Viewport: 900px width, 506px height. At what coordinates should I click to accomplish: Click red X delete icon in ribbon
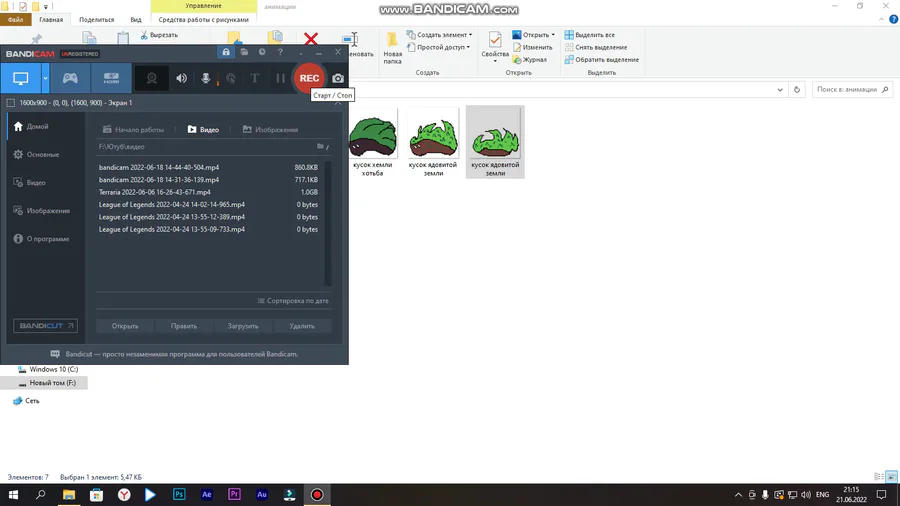(x=311, y=39)
